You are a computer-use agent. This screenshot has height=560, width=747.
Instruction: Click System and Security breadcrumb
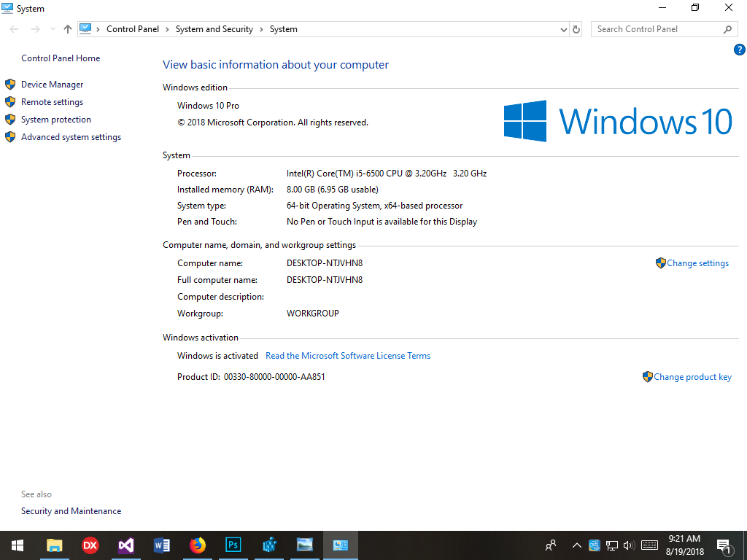pyautogui.click(x=214, y=29)
